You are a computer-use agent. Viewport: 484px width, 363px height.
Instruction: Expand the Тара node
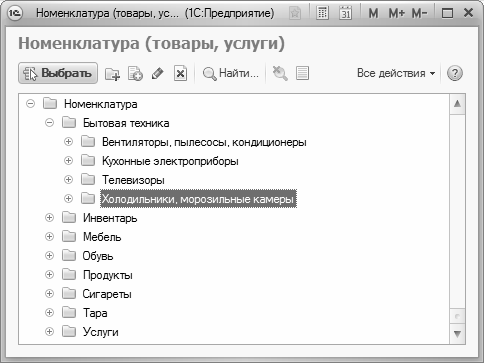pyautogui.click(x=49, y=313)
